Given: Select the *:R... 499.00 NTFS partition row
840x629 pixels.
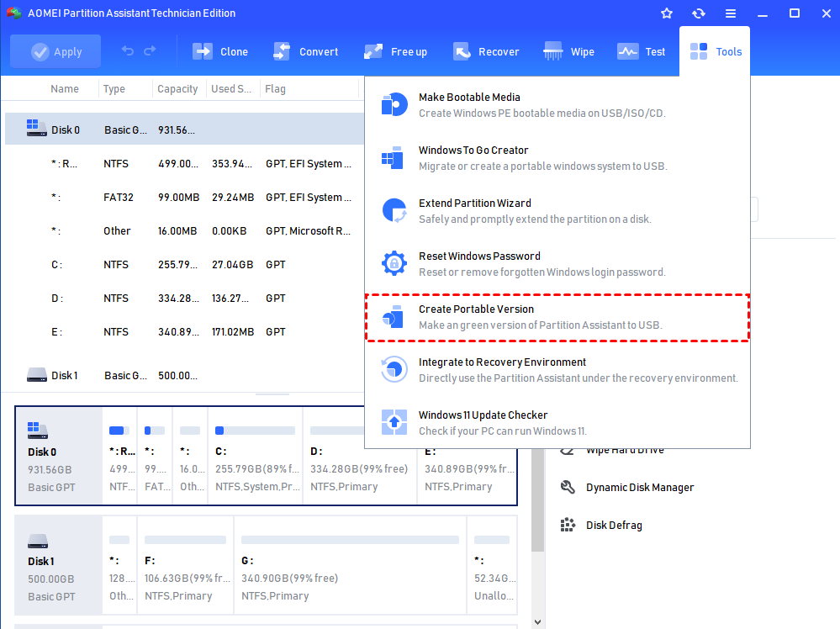Looking at the screenshot, I should click(185, 163).
